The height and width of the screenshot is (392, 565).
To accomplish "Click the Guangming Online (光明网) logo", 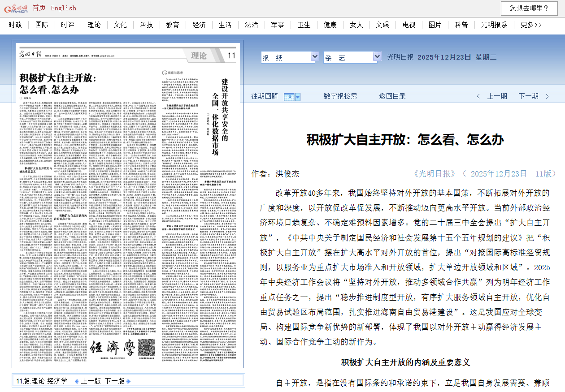I will pyautogui.click(x=15, y=8).
